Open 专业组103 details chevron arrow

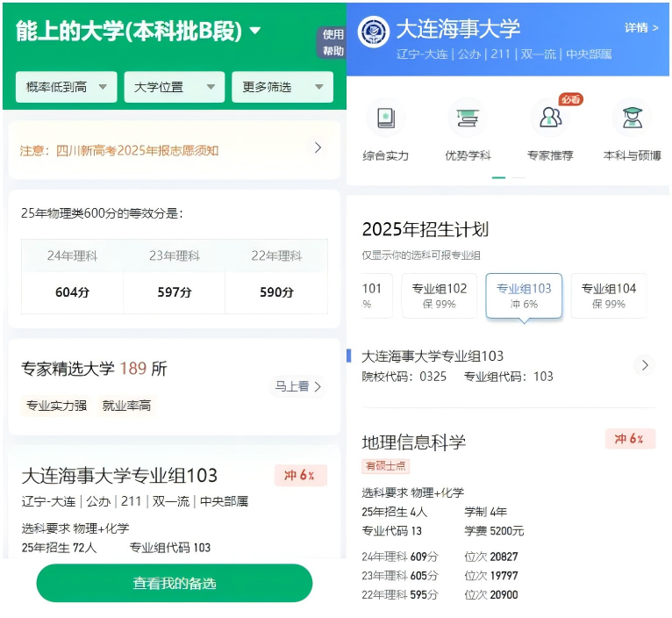(x=645, y=365)
